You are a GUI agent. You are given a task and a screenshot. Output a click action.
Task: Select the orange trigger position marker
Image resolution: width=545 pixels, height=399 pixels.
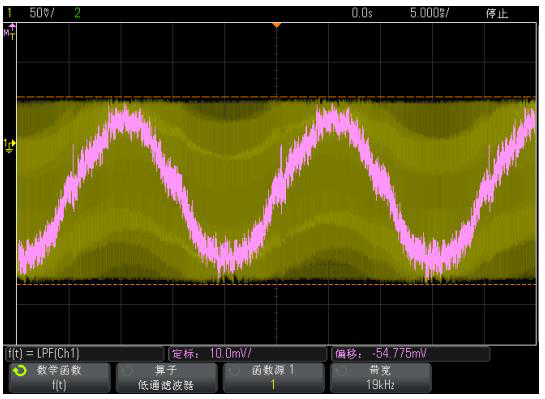276,25
